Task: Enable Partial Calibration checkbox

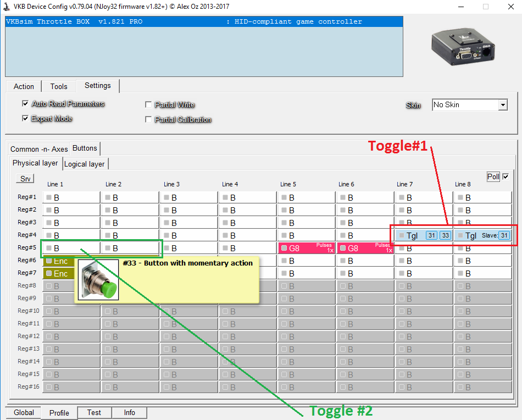Action: click(148, 119)
